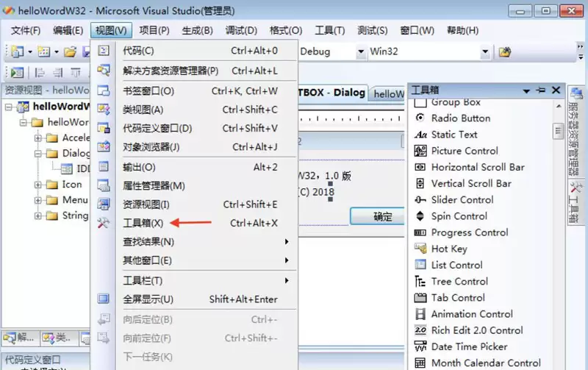Click the Horizontal Scroll Bar icon
588x370 pixels.
420,167
